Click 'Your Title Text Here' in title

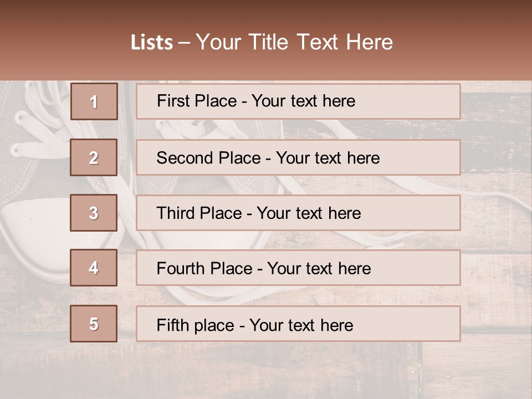coord(294,43)
